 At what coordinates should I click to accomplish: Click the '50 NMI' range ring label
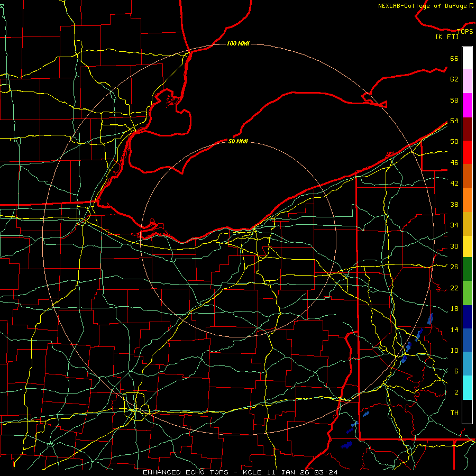click(238, 141)
